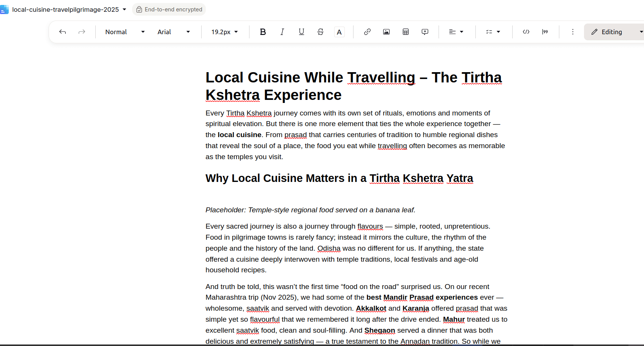Insert a link using the link icon
This screenshot has height=346, width=644.
[x=367, y=32]
